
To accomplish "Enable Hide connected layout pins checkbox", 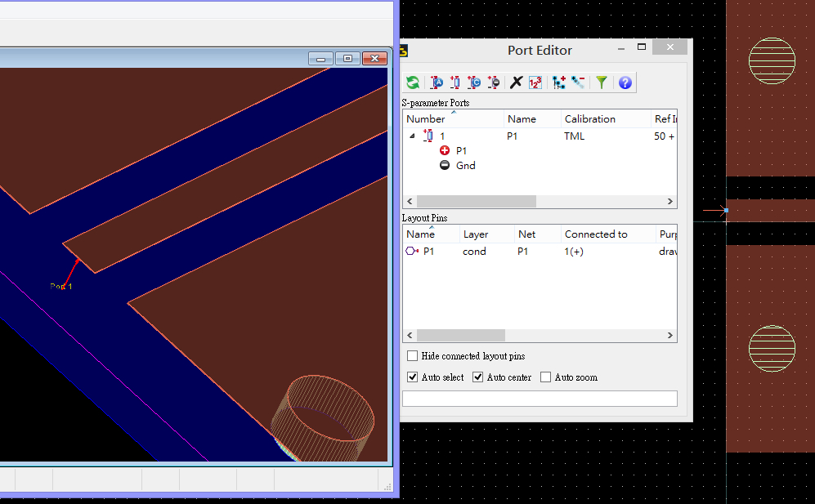I will [412, 356].
